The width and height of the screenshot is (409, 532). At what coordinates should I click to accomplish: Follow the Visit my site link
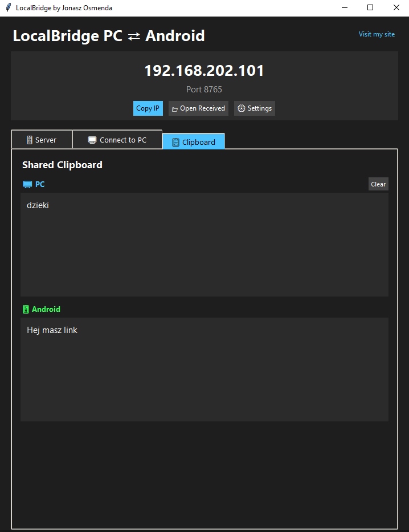[377, 34]
